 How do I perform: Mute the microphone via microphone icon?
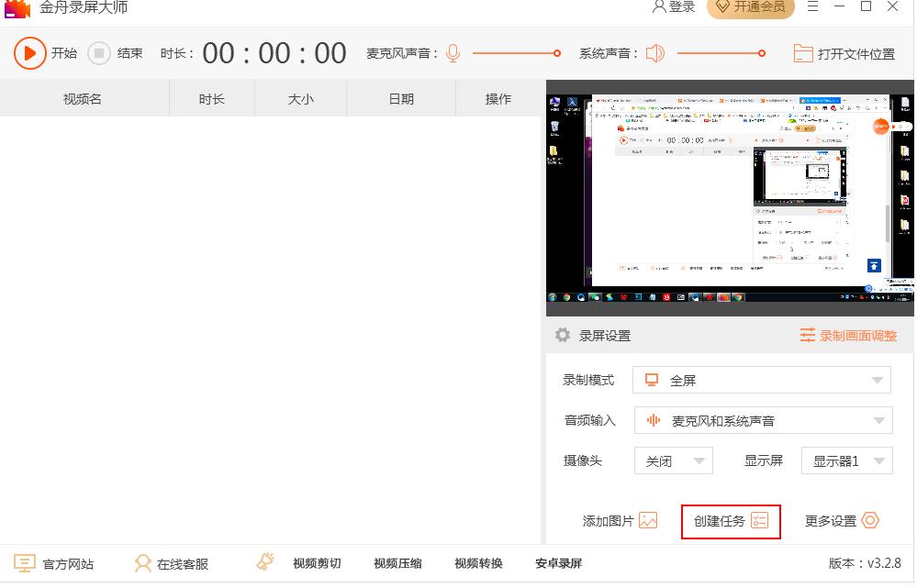(453, 53)
